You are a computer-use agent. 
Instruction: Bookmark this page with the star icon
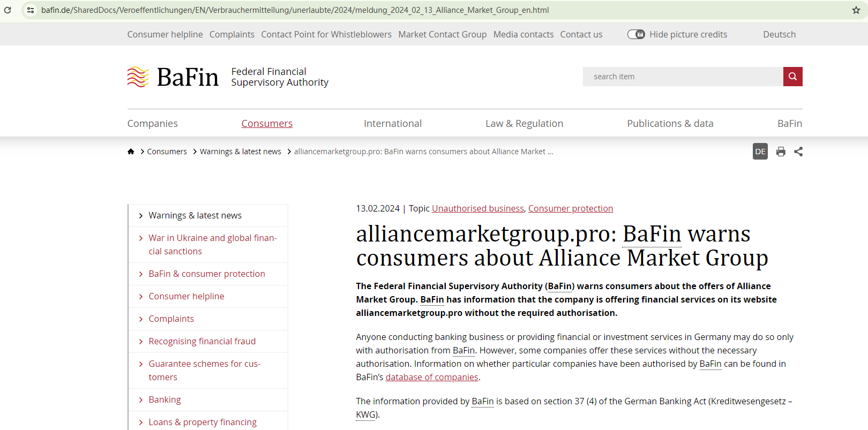click(x=856, y=10)
